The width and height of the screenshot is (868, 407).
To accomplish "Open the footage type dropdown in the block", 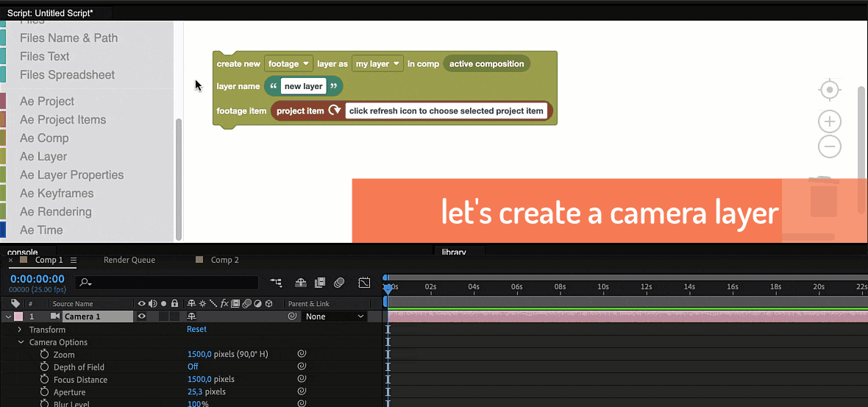I will 289,64.
